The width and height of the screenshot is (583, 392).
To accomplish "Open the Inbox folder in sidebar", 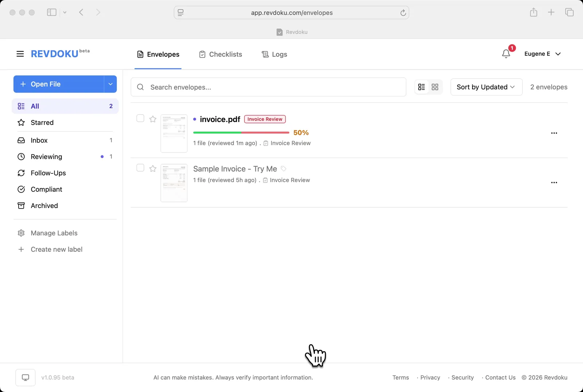I will click(39, 140).
